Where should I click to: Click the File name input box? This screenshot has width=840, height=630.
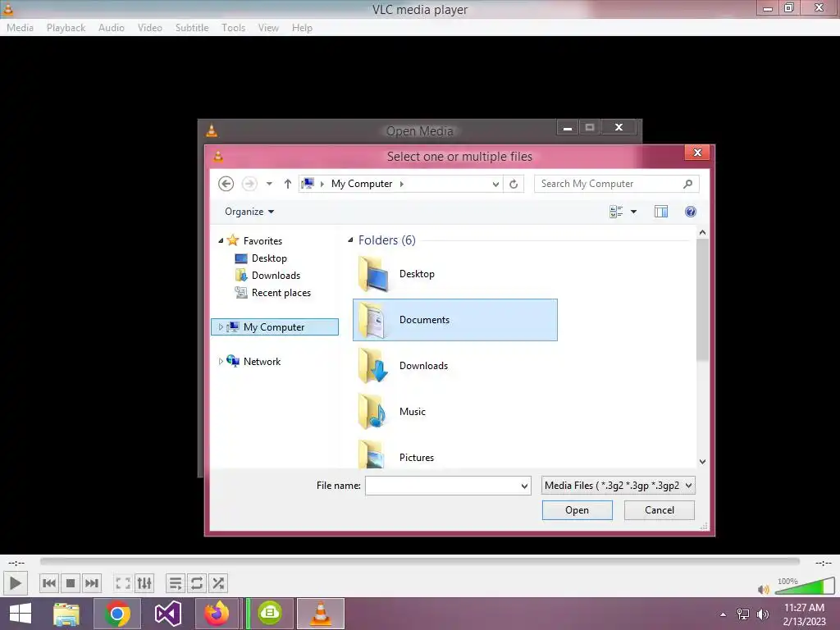pos(442,486)
